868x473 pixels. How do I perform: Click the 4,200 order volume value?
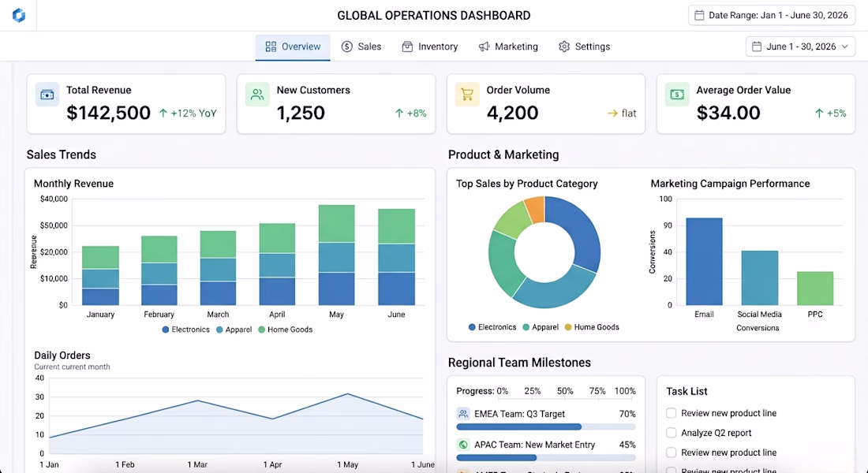pos(513,113)
